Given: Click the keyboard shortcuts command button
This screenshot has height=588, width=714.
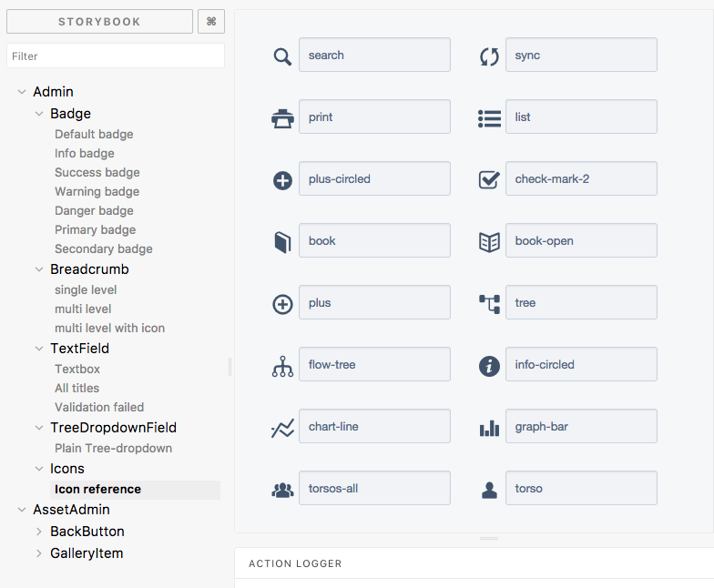Looking at the screenshot, I should pos(211,22).
